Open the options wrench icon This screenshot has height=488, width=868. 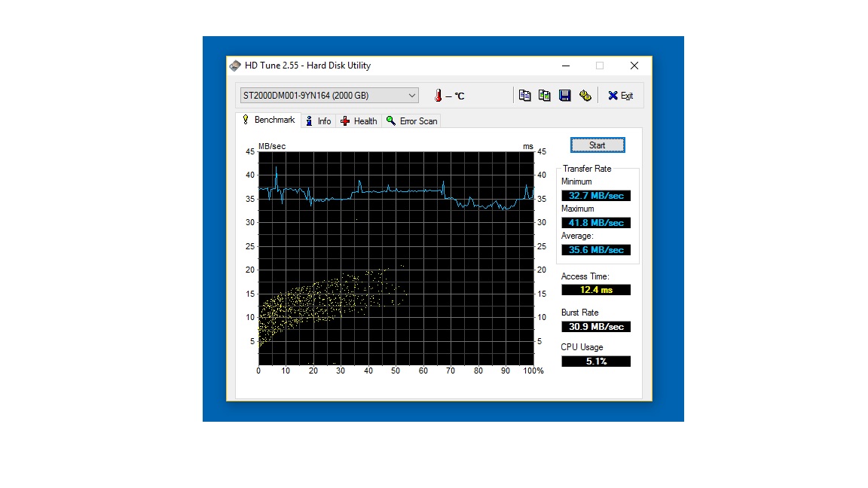tap(585, 96)
